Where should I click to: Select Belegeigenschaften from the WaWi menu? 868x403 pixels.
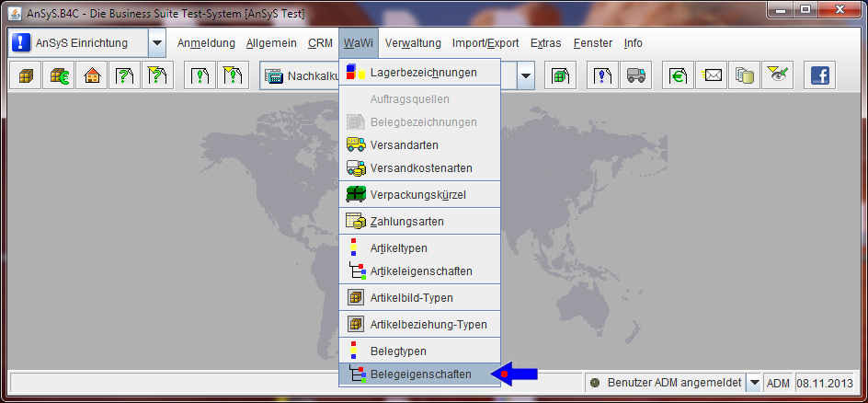click(x=420, y=374)
